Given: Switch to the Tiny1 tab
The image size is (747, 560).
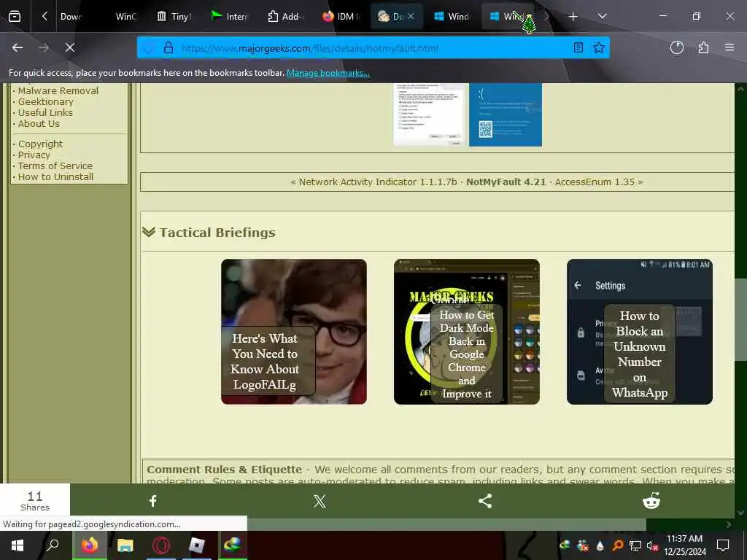Looking at the screenshot, I should point(174,17).
